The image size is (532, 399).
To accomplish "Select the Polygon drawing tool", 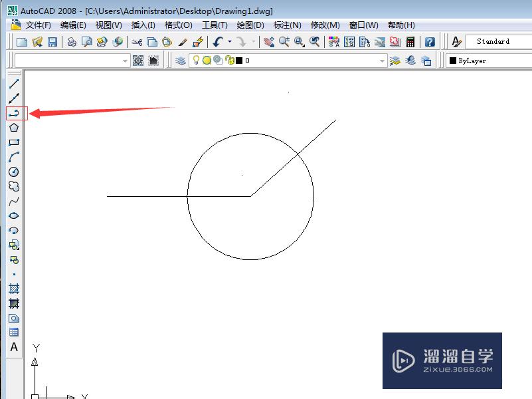I will click(15, 127).
